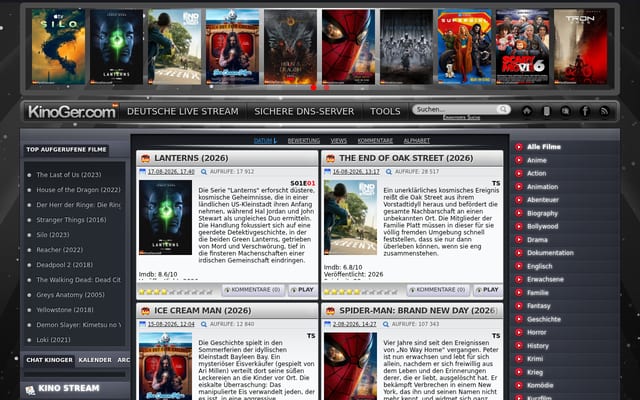640x400 pixels.
Task: Click the KinoGer.com logo
Action: (72, 111)
